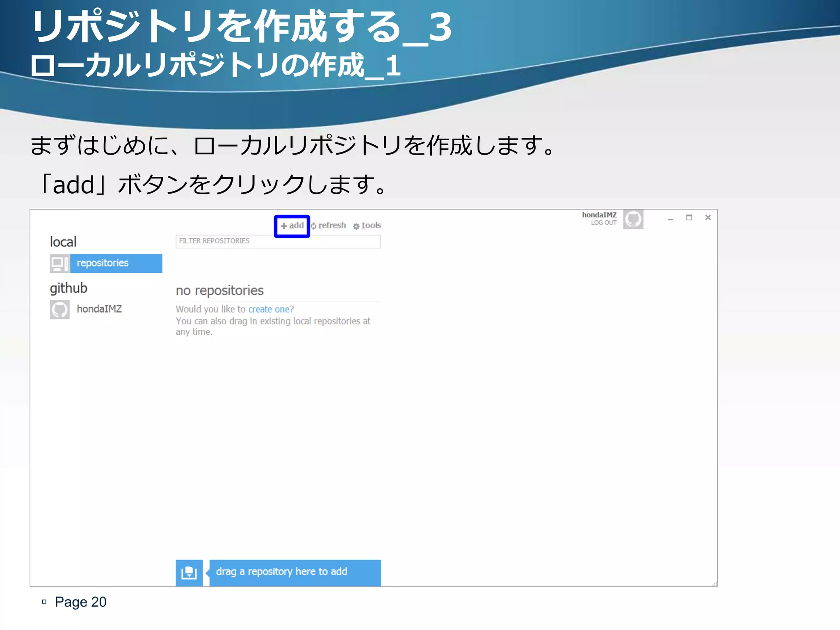The width and height of the screenshot is (840, 630).
Task: Click the no repositories heading
Action: click(220, 290)
